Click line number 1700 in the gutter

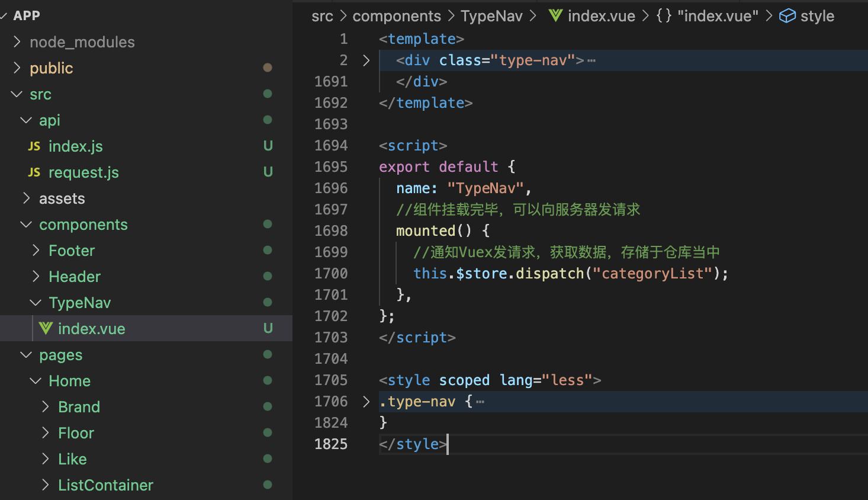coord(331,274)
